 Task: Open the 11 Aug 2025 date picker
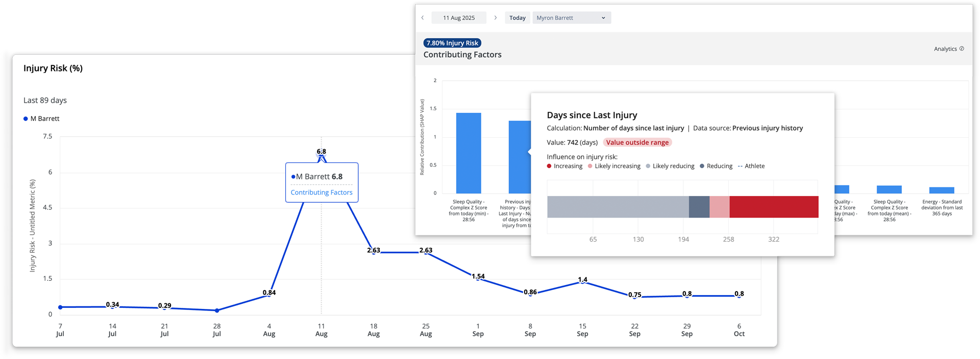click(x=458, y=18)
